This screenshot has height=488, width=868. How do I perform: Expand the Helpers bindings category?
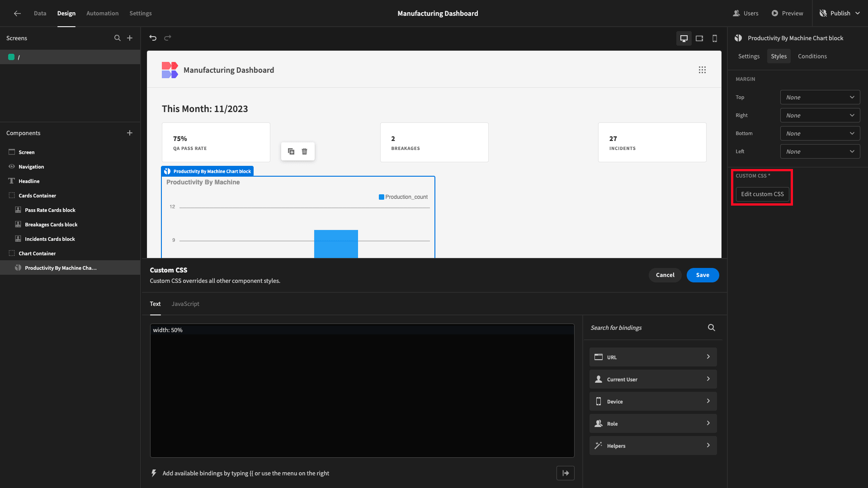coord(653,446)
